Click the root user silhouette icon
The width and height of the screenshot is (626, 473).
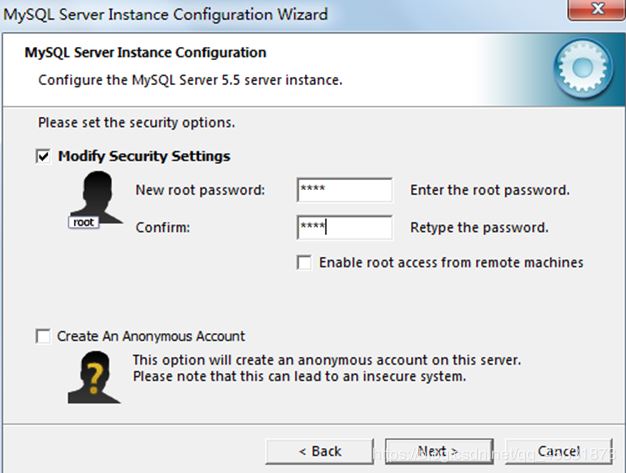pyautogui.click(x=89, y=199)
